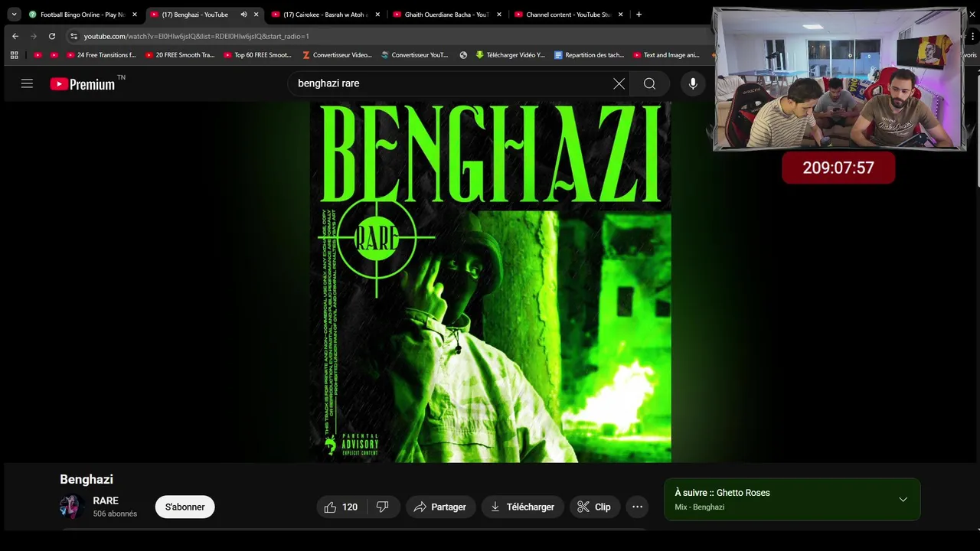
Task: Open the Télécharger Vidéo Y... bookmark
Action: click(510, 55)
